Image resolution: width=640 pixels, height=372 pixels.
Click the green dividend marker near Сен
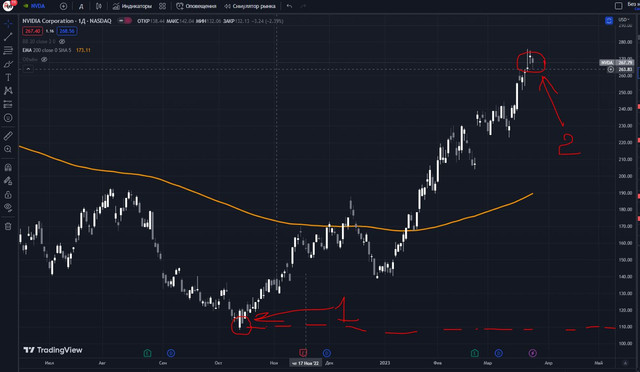[x=147, y=353]
